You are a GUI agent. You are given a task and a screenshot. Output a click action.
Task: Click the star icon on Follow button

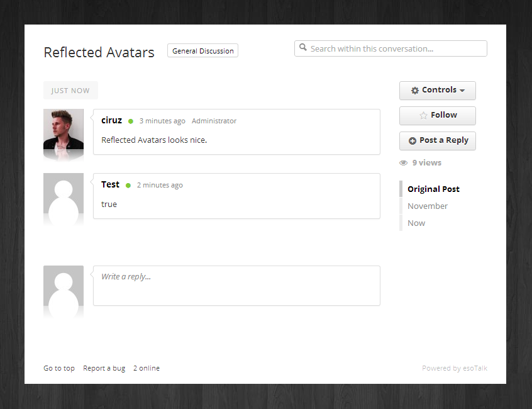tap(423, 116)
